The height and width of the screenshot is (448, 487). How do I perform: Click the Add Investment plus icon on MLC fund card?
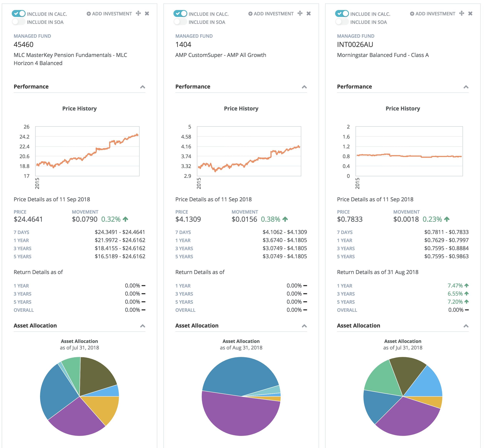(89, 14)
